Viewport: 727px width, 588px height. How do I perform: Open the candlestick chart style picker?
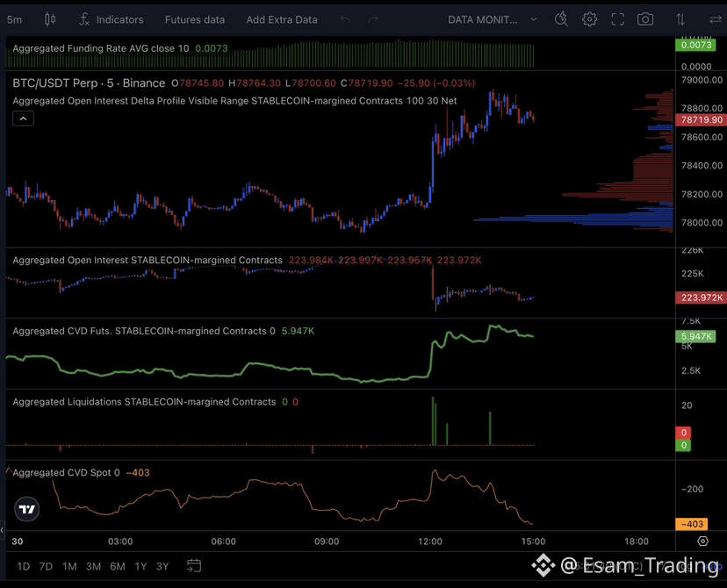tap(50, 19)
